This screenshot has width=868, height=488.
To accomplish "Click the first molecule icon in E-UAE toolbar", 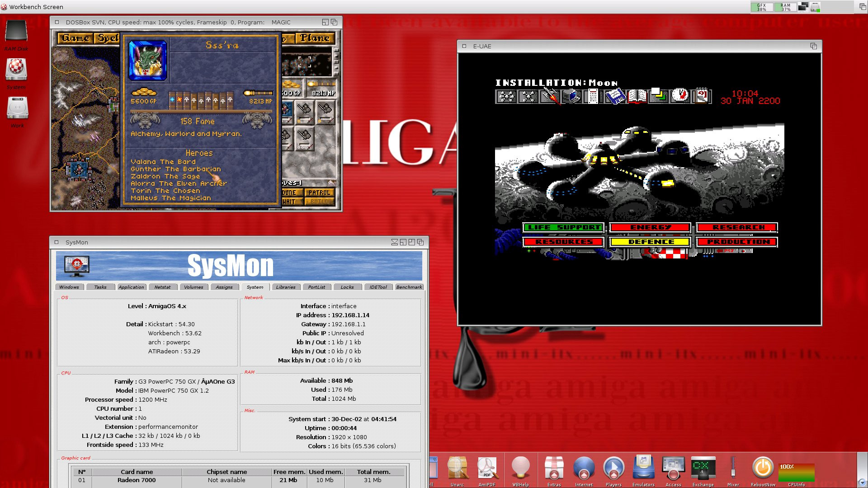I will (506, 96).
